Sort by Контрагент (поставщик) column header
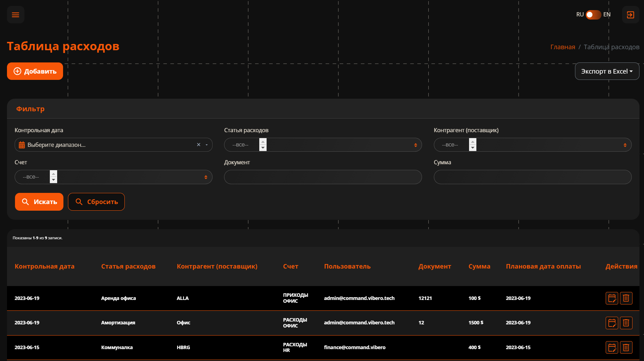The height and width of the screenshot is (361, 644). tap(217, 266)
